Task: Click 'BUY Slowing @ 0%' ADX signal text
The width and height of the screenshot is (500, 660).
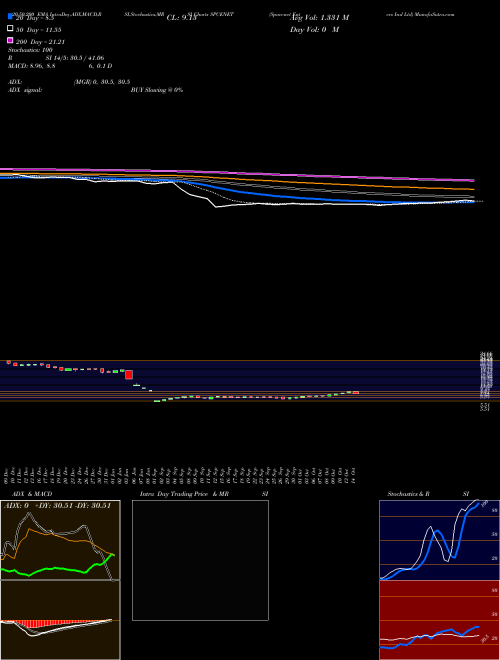Action: [x=157, y=90]
